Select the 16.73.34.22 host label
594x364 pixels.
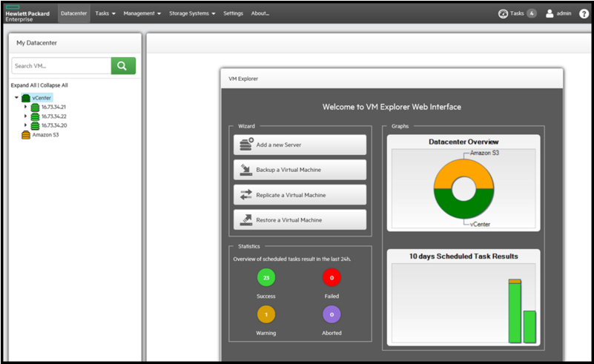54,116
